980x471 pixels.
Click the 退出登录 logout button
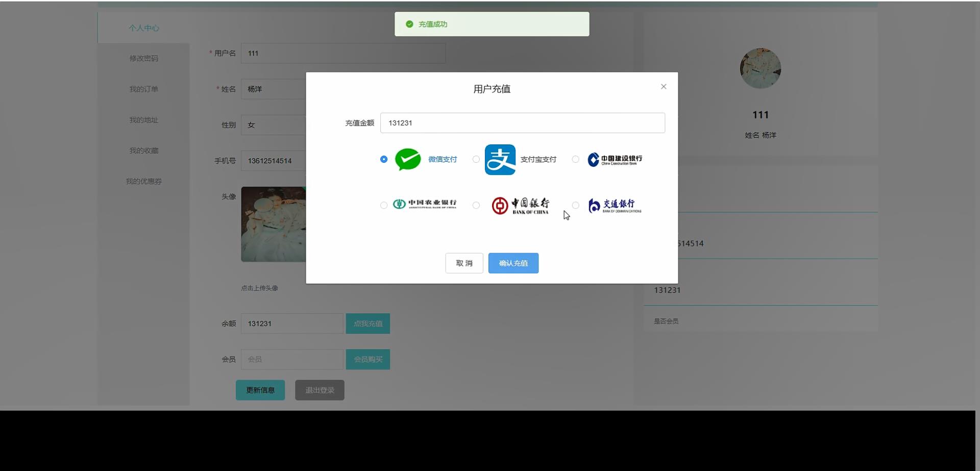tap(319, 389)
